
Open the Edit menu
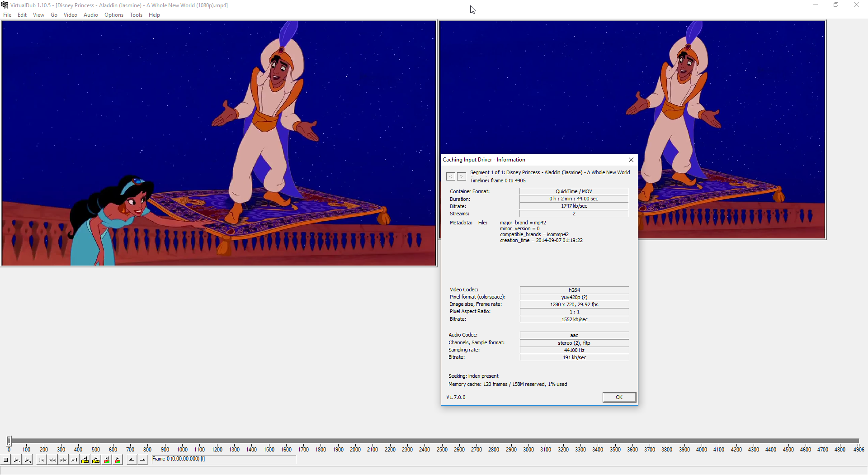pyautogui.click(x=22, y=15)
